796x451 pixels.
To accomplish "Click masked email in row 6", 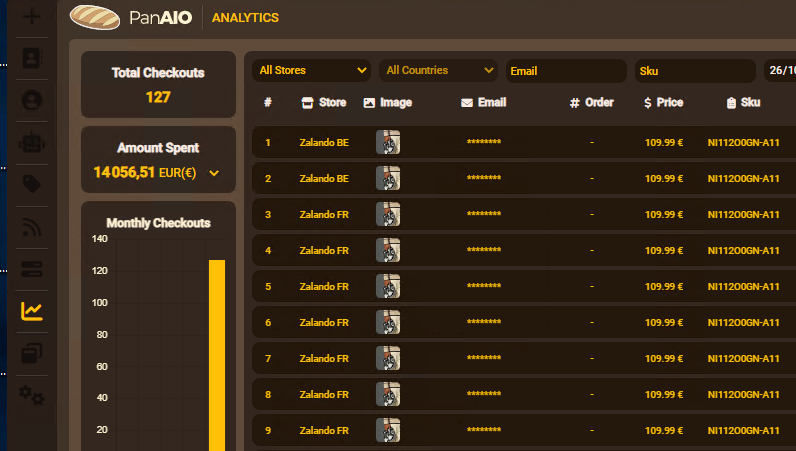I will pyautogui.click(x=484, y=322).
